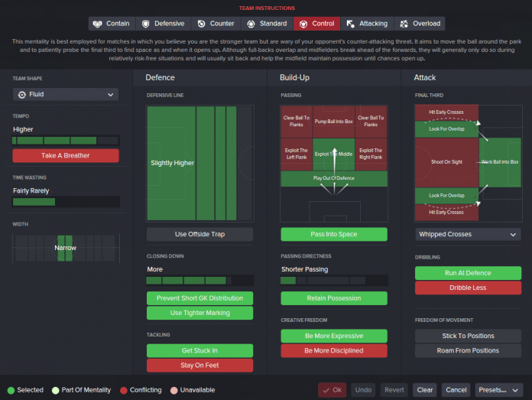Viewport: 532px width, 400px height.
Task: Select the lower Look For Overlap zone
Action: (446, 196)
